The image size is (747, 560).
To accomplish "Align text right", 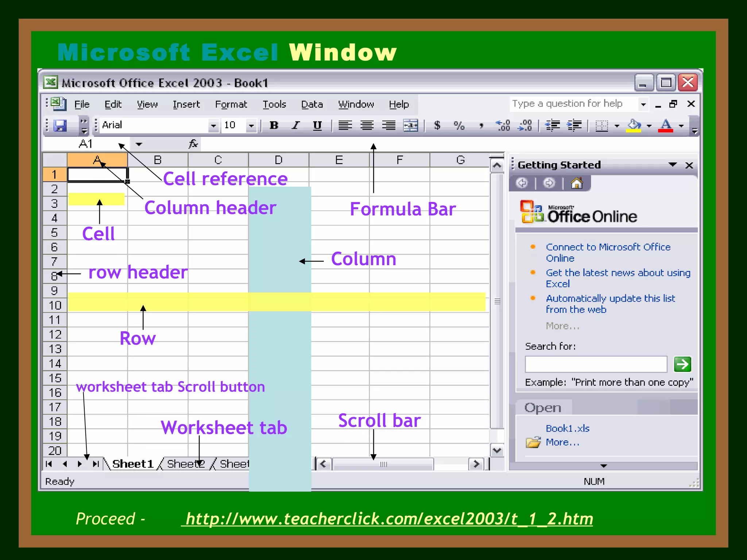I will point(389,125).
